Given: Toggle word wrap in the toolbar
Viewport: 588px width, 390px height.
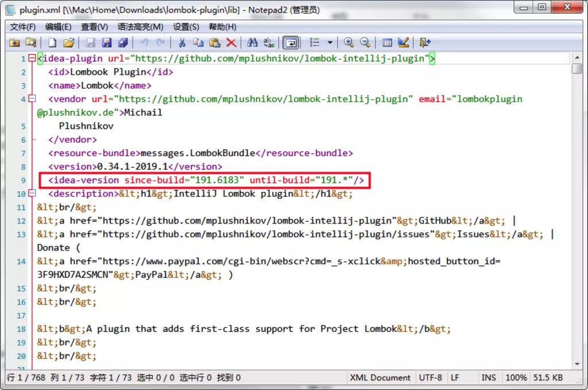Looking at the screenshot, I should coord(291,43).
